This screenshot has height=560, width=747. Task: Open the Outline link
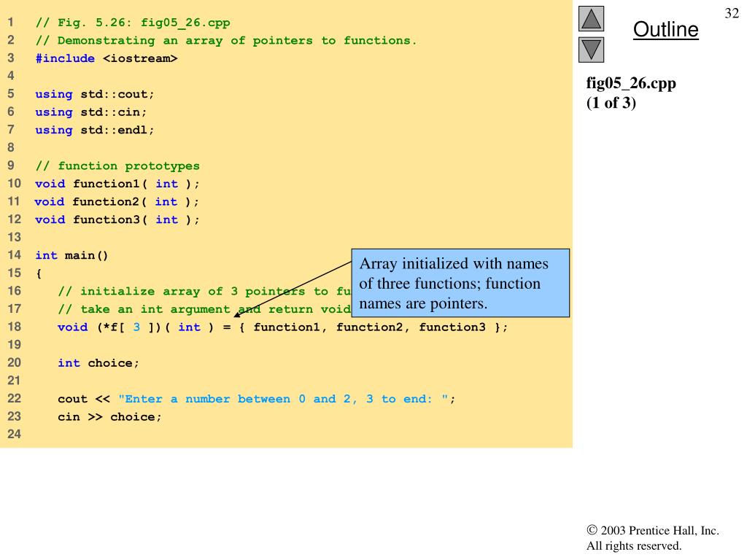(665, 29)
